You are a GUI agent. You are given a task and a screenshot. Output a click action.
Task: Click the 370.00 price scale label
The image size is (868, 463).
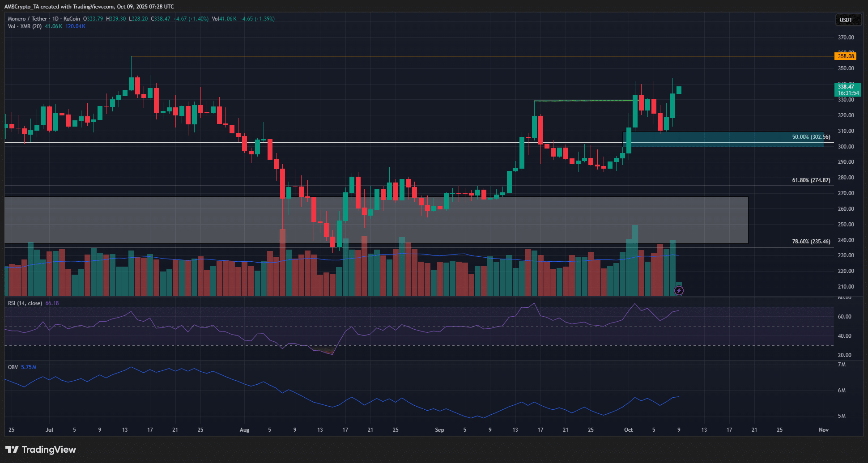tap(846, 38)
